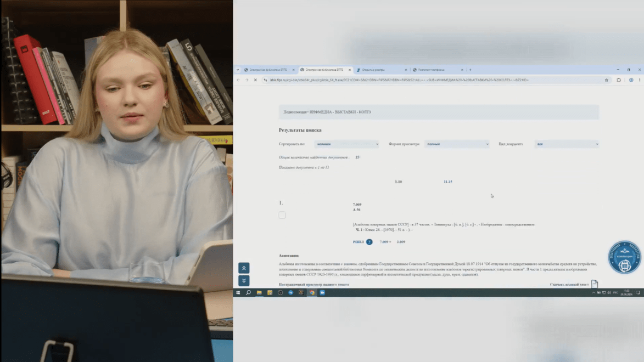Open the Сортировать по dropdown
Viewport: 644px width, 362px height.
(x=346, y=144)
